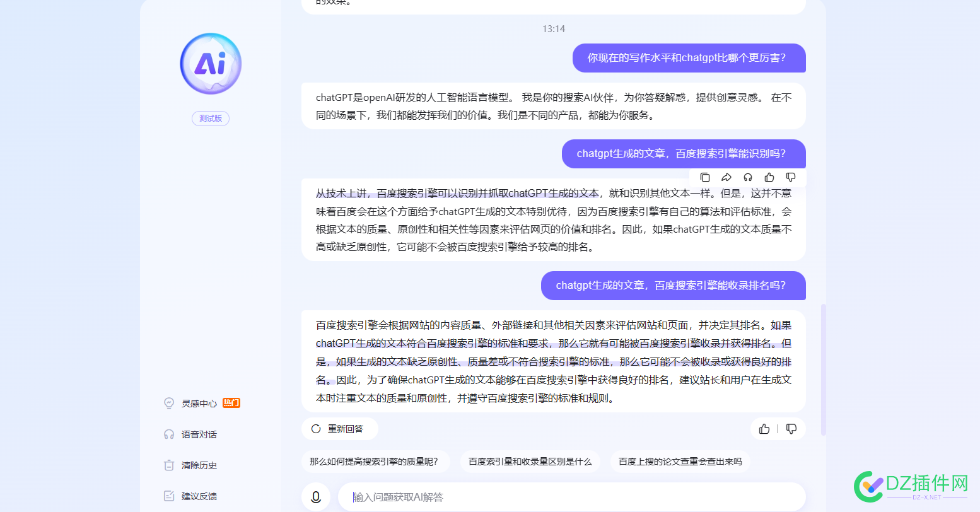Screen dimensions: 980x512
Task: Copy the response using the copy icon
Action: [705, 177]
